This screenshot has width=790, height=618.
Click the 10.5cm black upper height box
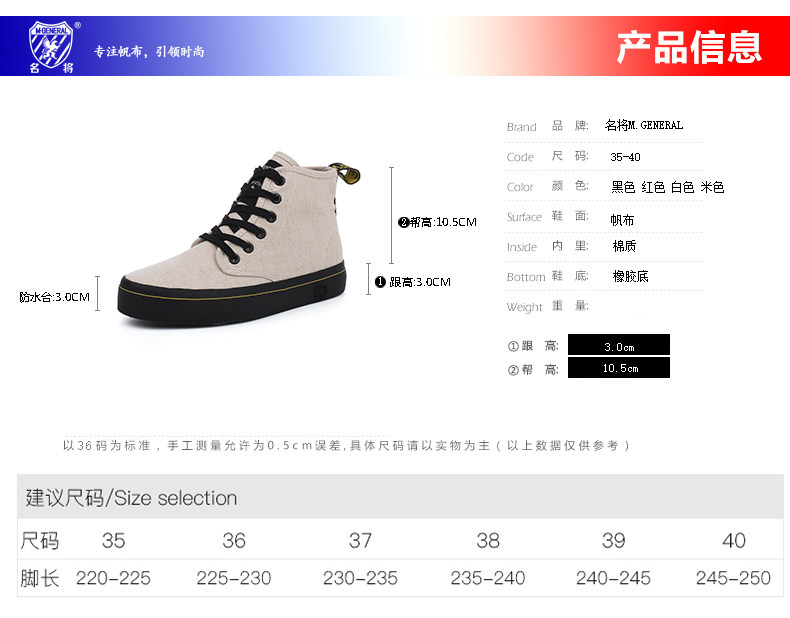click(x=619, y=368)
